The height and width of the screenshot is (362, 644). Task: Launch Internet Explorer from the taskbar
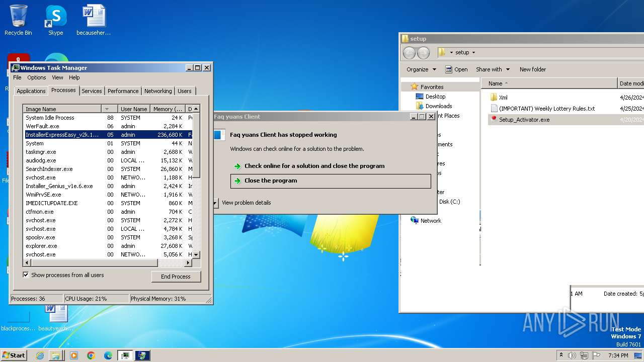click(40, 355)
